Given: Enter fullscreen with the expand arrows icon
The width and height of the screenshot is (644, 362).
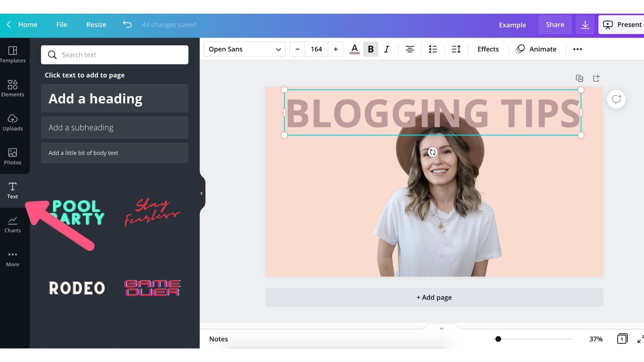Looking at the screenshot, I should [x=640, y=339].
